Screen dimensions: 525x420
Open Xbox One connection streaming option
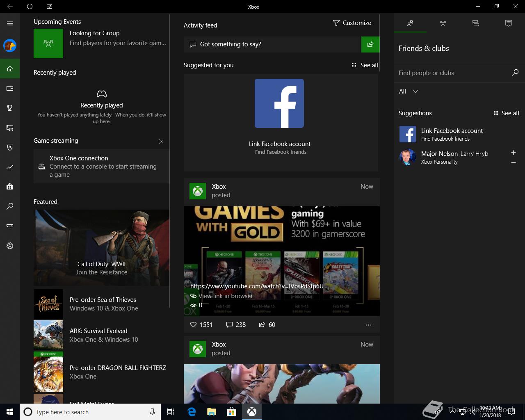[x=101, y=166]
